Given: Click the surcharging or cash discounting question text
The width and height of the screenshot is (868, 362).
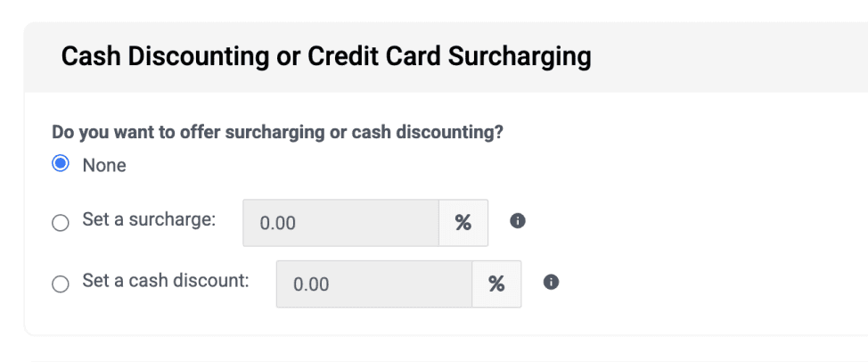Looking at the screenshot, I should (x=277, y=134).
